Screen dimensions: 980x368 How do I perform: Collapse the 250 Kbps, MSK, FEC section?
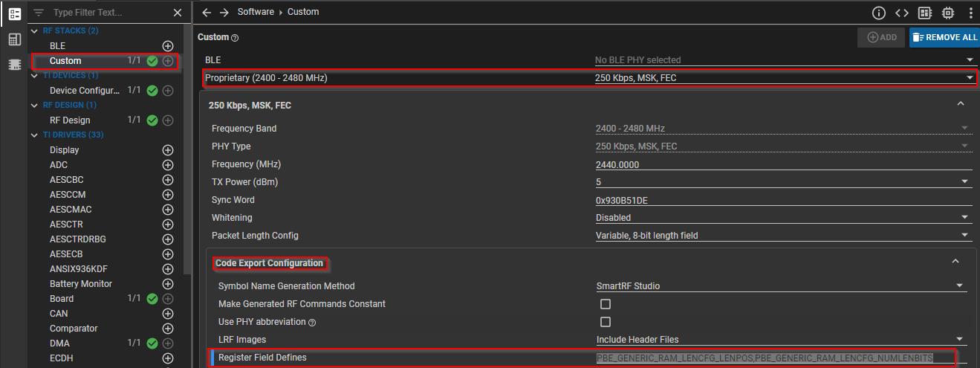point(960,104)
